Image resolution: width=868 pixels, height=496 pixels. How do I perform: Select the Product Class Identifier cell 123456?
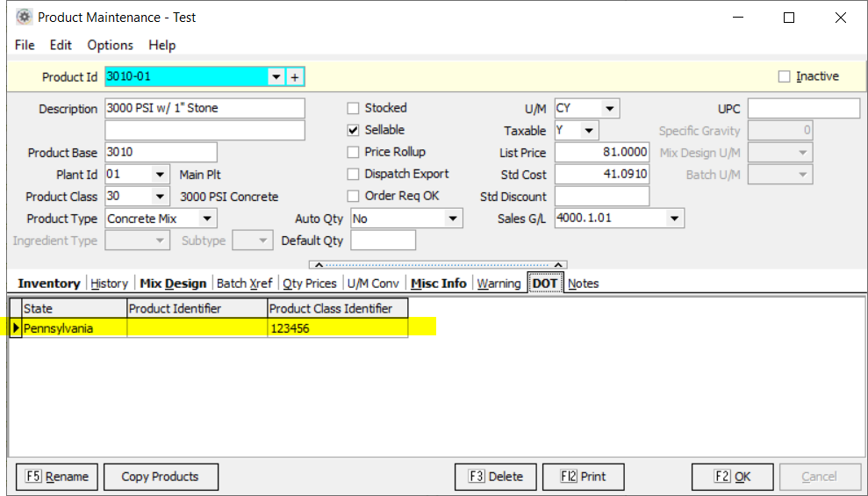tap(337, 328)
